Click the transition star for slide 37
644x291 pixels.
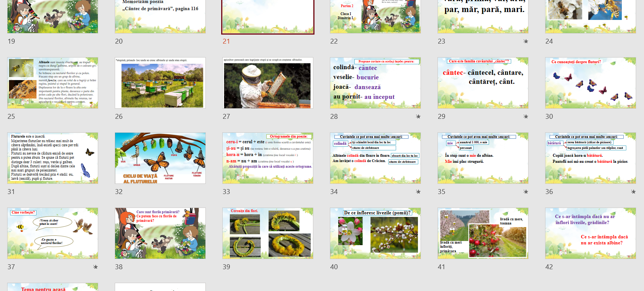[x=95, y=267]
